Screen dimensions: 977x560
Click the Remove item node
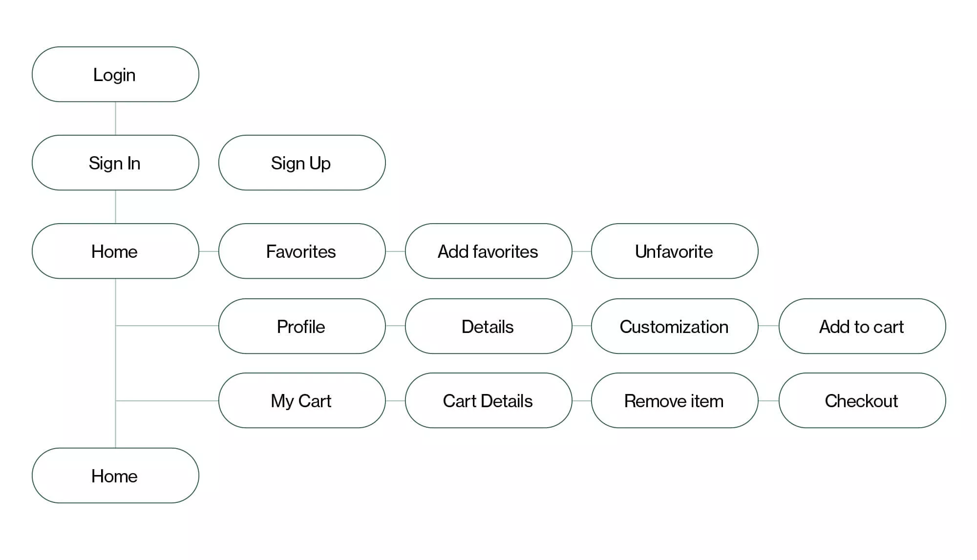point(675,401)
